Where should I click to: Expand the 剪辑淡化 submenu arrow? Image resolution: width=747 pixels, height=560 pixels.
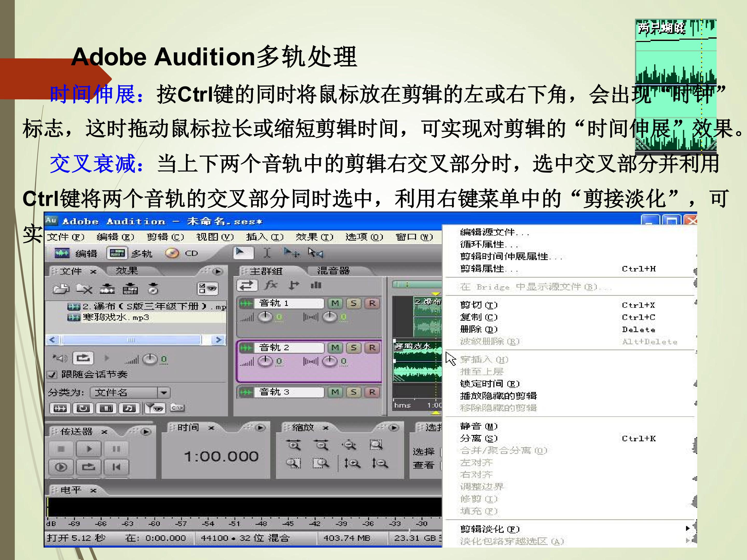coord(688,529)
